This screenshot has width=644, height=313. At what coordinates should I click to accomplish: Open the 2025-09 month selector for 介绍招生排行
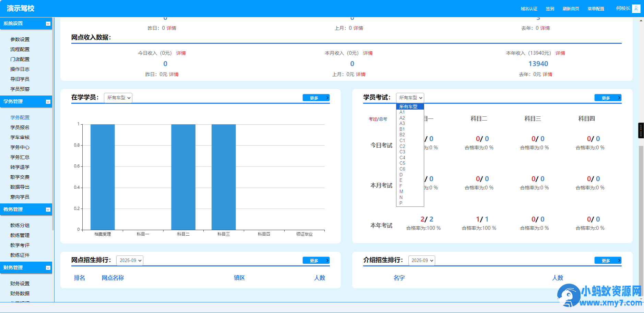tap(422, 260)
